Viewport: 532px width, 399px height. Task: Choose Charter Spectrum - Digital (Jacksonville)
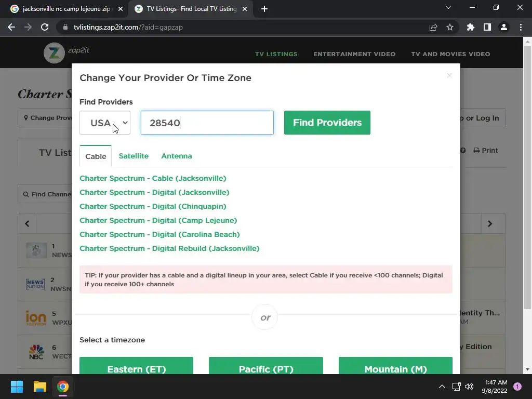[154, 192]
